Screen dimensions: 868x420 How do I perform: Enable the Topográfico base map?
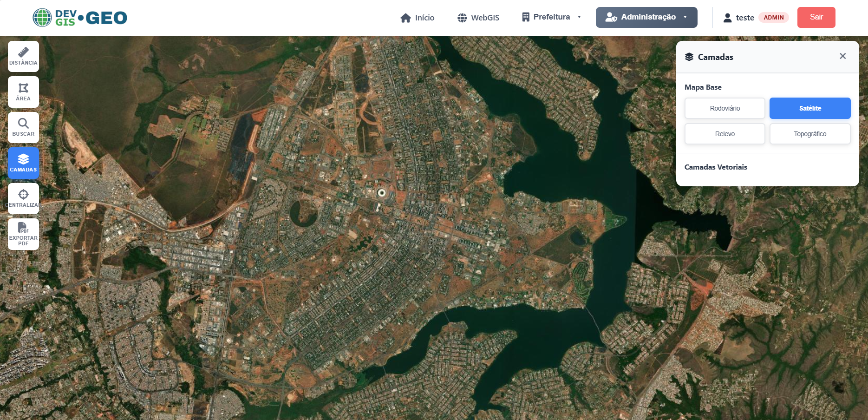click(x=809, y=133)
